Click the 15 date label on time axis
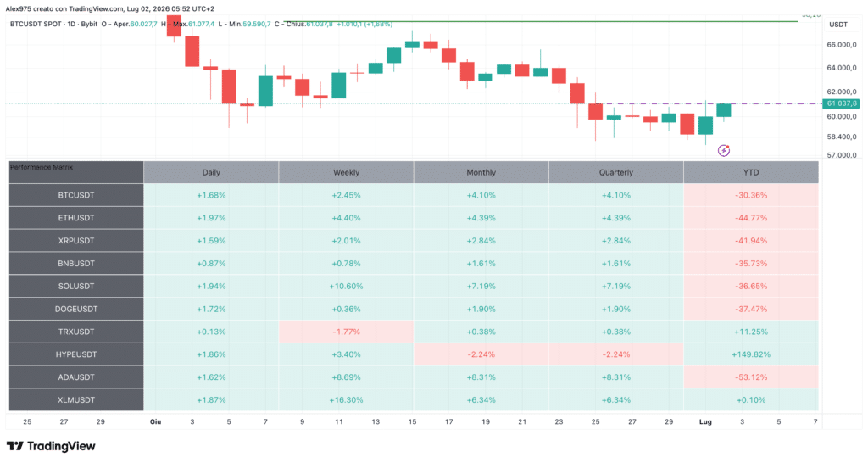 413,421
